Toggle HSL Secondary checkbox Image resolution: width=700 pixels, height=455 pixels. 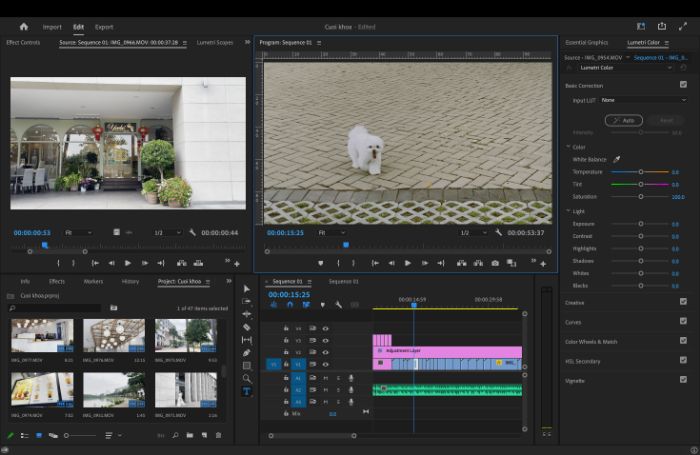click(683, 360)
